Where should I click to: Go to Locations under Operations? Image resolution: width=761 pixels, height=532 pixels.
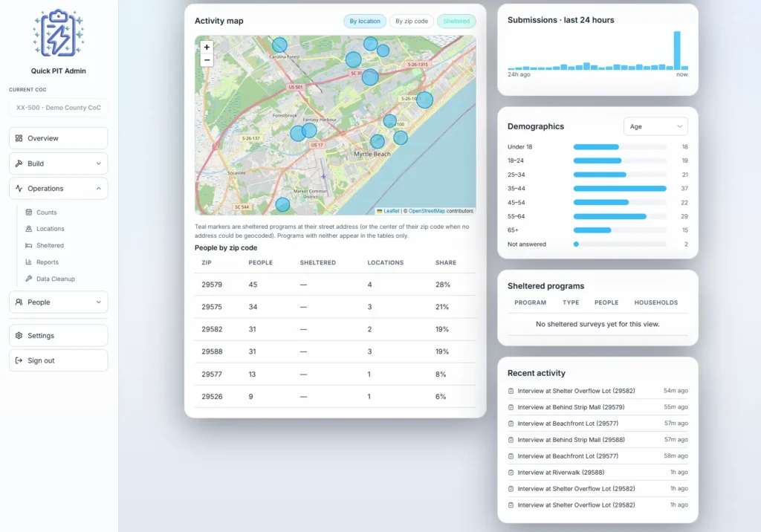tap(50, 229)
